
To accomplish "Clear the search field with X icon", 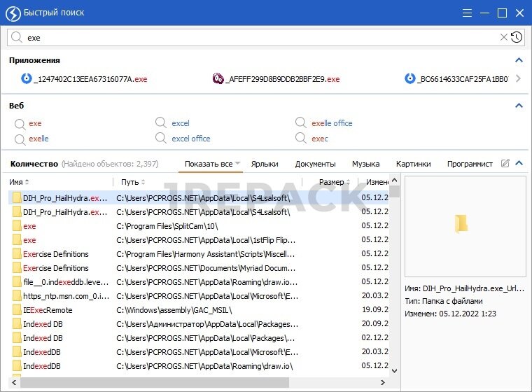I will [x=503, y=37].
